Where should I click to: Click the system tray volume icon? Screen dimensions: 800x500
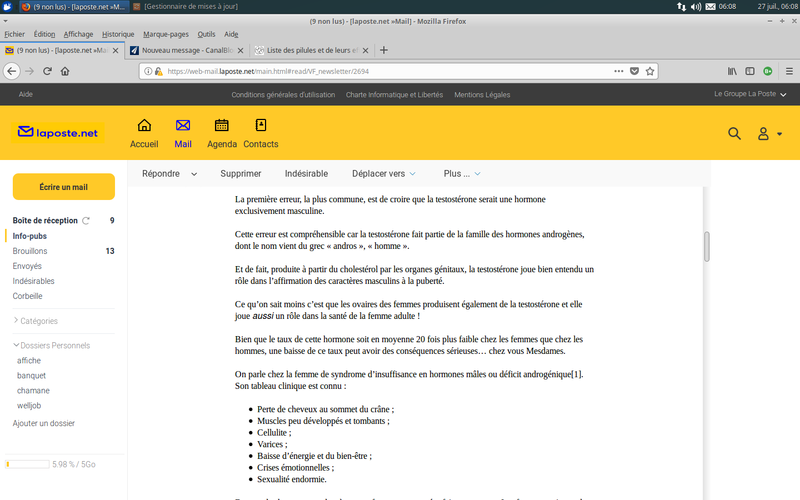695,7
